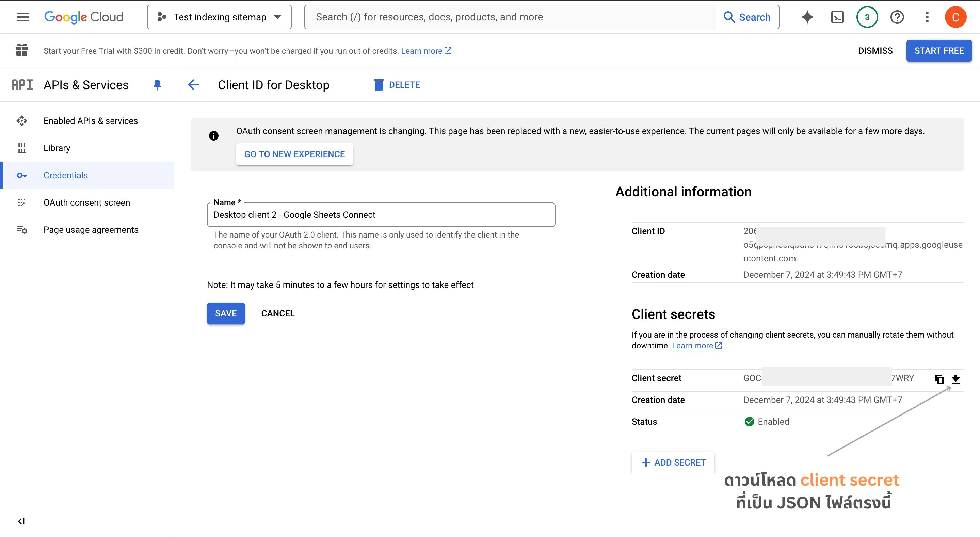
Task: Open notifications badge showing 3
Action: click(x=867, y=17)
